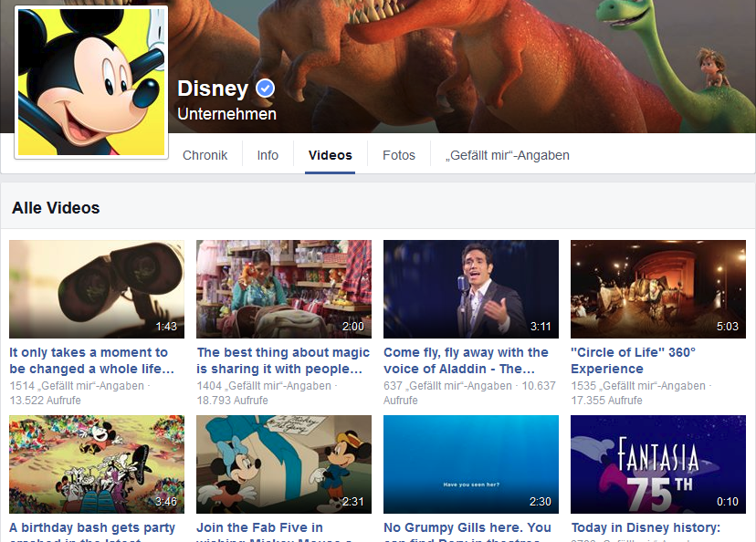This screenshot has height=542, width=756.
Task: Click "1404 „Gefällt mir“-Angaben" likes text
Action: 264,386
